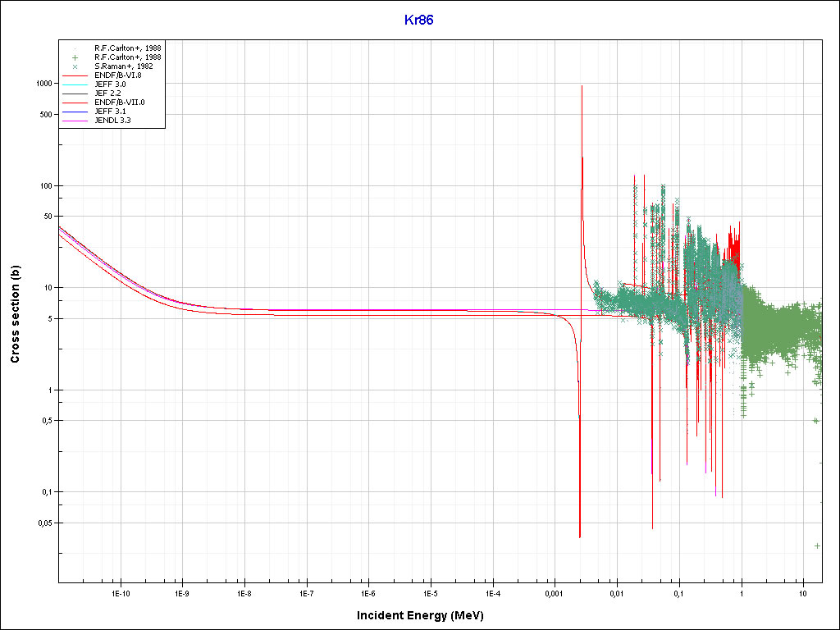The height and width of the screenshot is (630, 840).
Task: Click the blue JEFF 3.1 legend line
Action: [x=75, y=111]
